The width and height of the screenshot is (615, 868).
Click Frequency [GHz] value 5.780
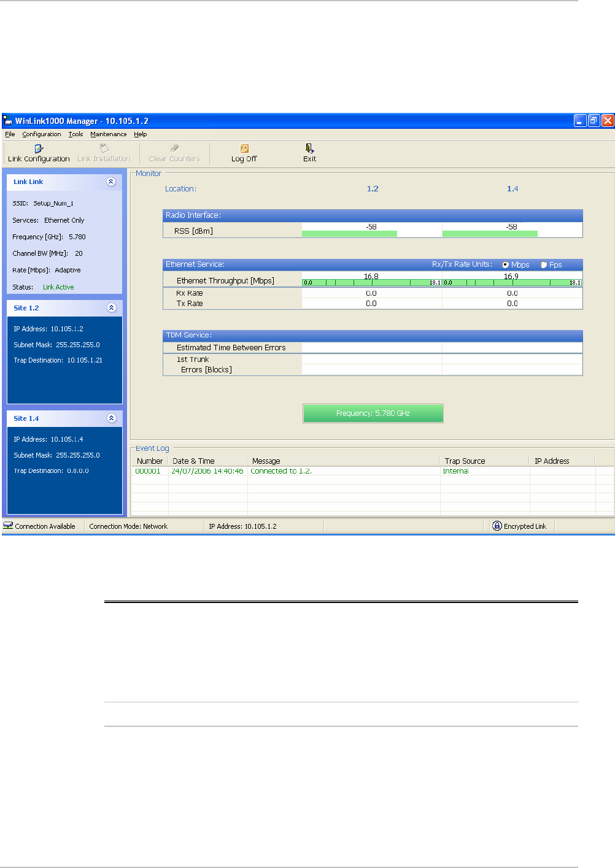coord(77,237)
